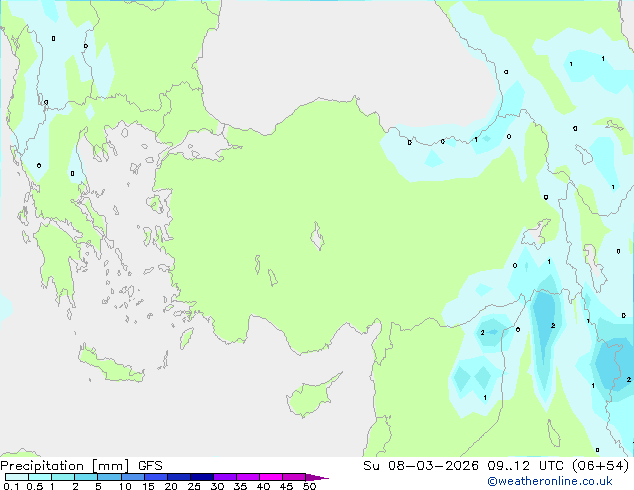Click the 0.5–1 mm legend color swatch

click(40, 477)
